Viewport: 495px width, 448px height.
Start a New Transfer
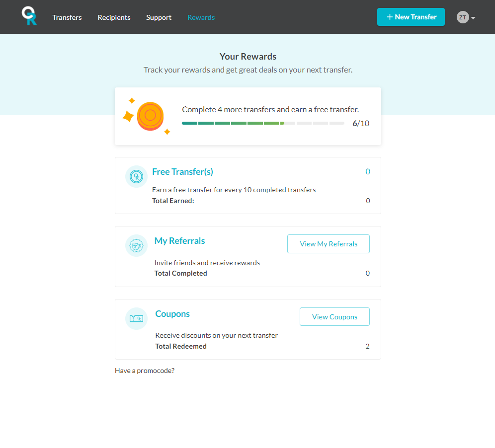tap(411, 17)
